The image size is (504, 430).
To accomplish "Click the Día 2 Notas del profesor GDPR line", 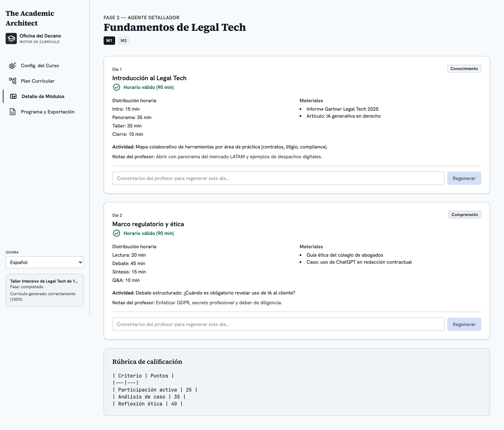I will pos(197,303).
